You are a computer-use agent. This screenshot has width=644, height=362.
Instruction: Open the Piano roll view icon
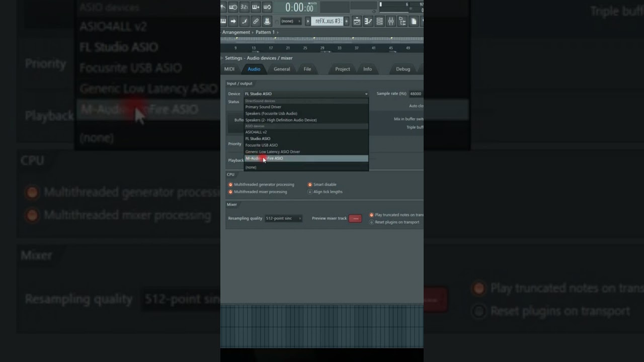tap(368, 21)
